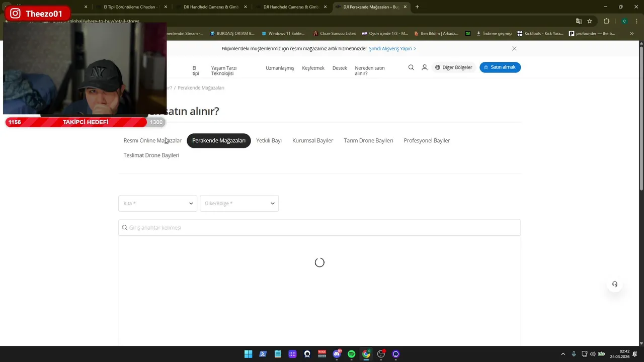Open Windows Start menu
The height and width of the screenshot is (362, 644).
pyautogui.click(x=248, y=354)
